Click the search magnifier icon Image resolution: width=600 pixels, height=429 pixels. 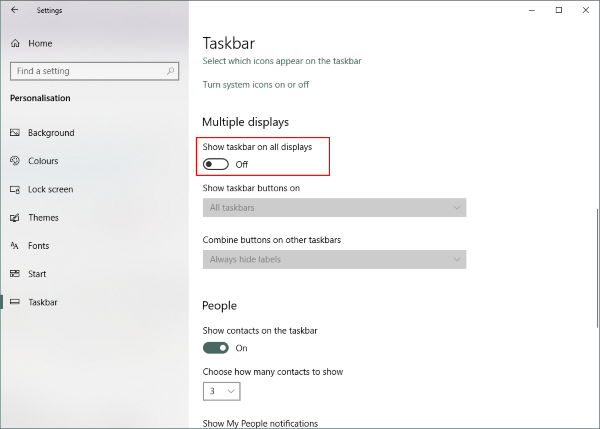(172, 71)
